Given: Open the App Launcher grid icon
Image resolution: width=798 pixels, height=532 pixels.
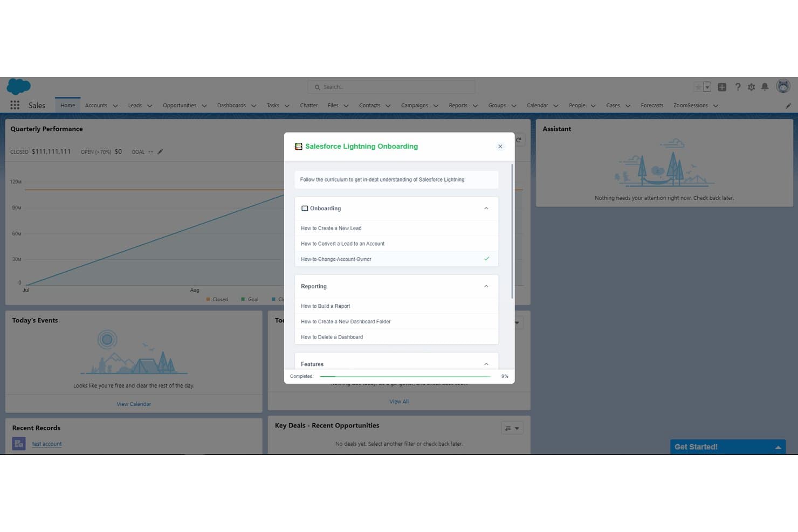Looking at the screenshot, I should click(15, 105).
